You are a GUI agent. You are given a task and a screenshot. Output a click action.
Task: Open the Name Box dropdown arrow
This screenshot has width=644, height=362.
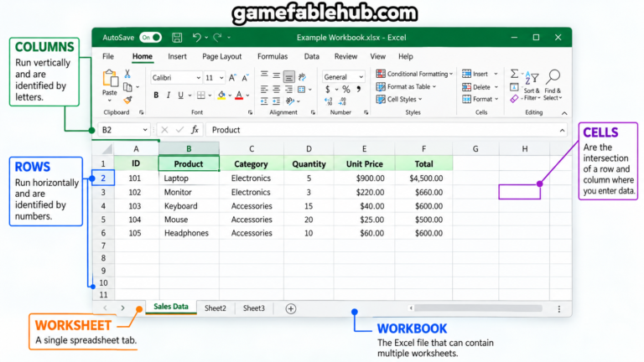point(145,130)
